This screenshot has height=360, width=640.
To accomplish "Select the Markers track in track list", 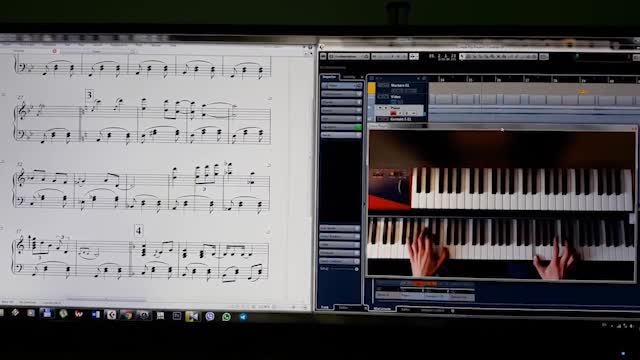I will coord(400,85).
